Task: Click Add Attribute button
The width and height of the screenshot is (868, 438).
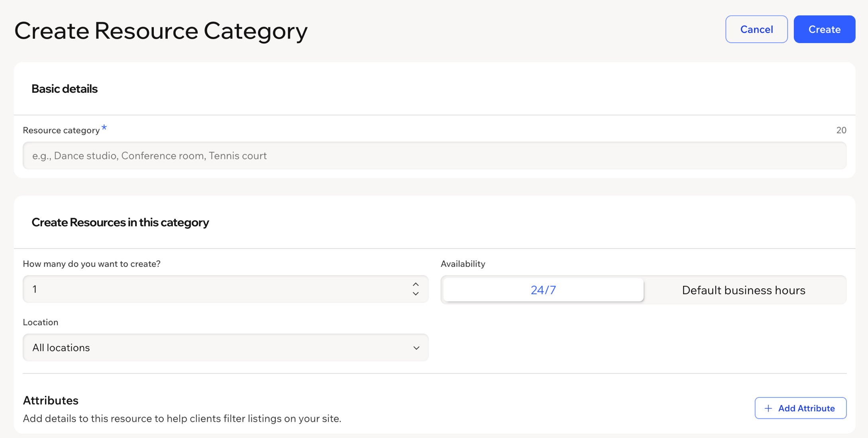Action: pos(800,408)
